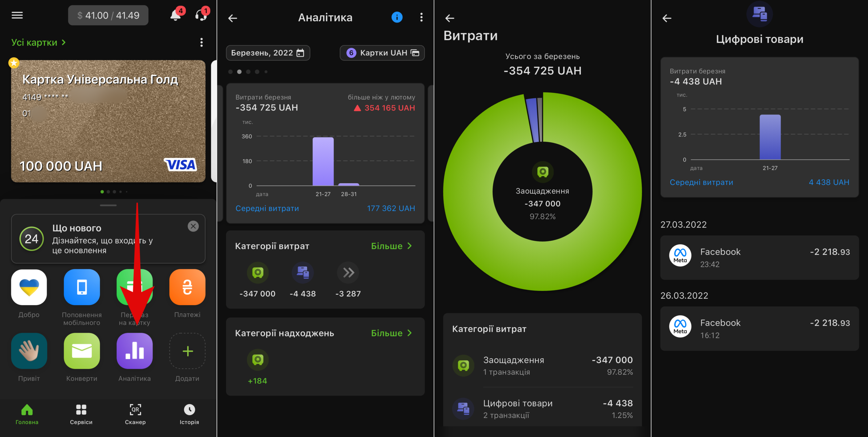Expand Більше for Категорії витрат
Screen dimensions: 868x437
391,246
